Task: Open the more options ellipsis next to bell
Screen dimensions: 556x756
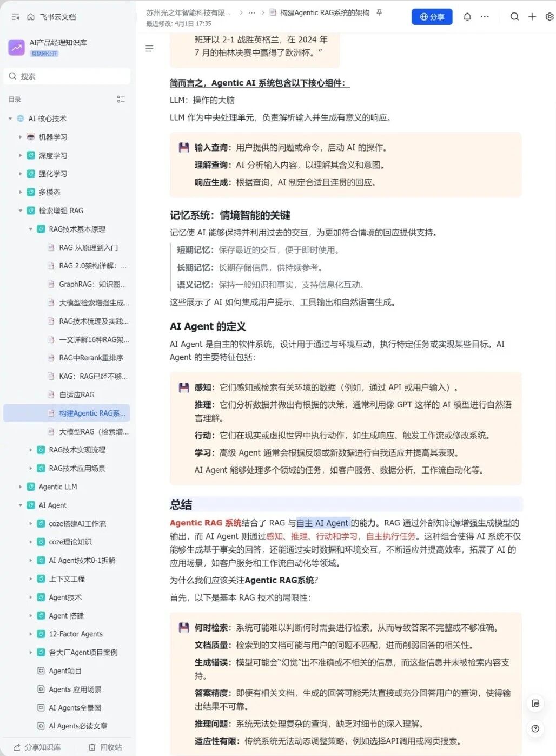Action: 485,17
